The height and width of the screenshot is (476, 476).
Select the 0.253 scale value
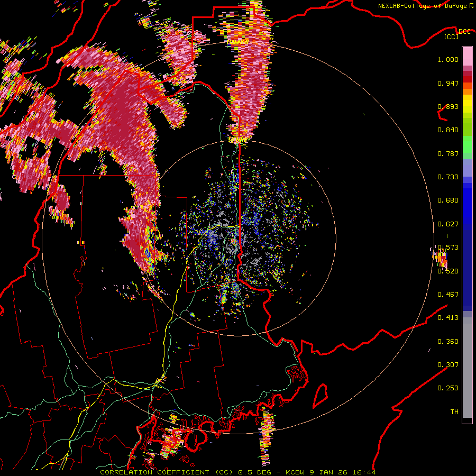point(448,388)
